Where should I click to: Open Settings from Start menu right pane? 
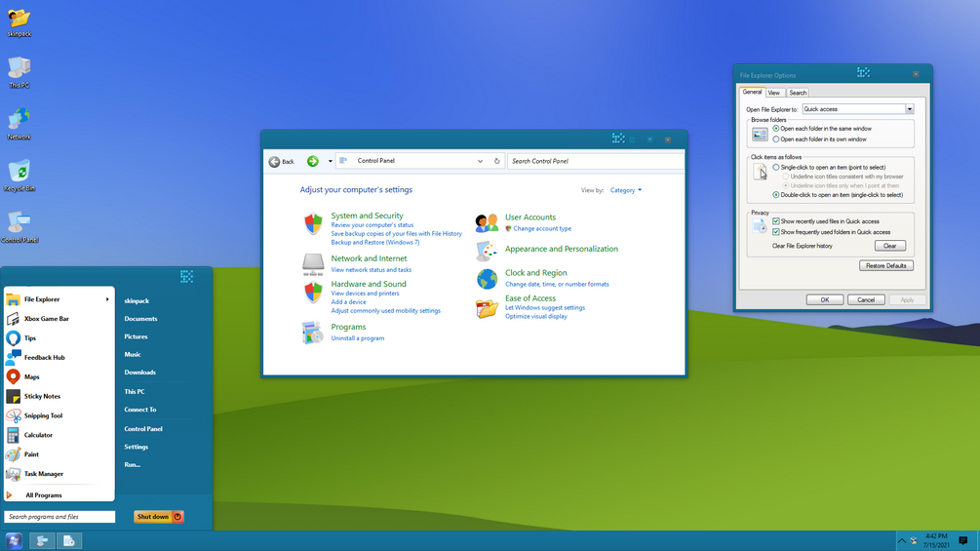click(x=136, y=447)
